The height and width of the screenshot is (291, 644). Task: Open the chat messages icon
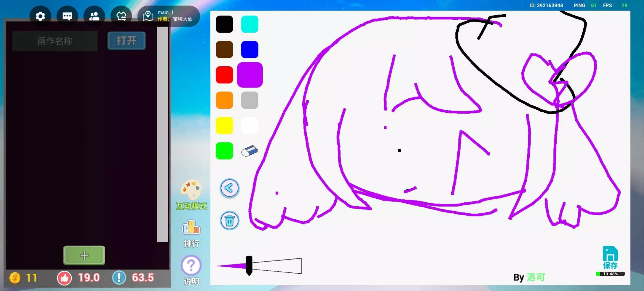[67, 16]
